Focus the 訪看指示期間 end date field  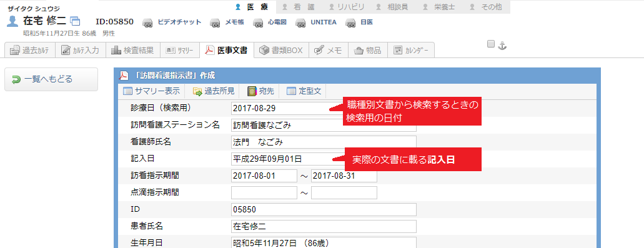click(344, 176)
